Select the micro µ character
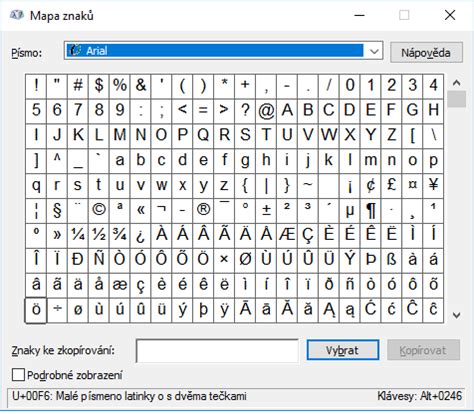The height and width of the screenshot is (414, 474). pos(349,210)
